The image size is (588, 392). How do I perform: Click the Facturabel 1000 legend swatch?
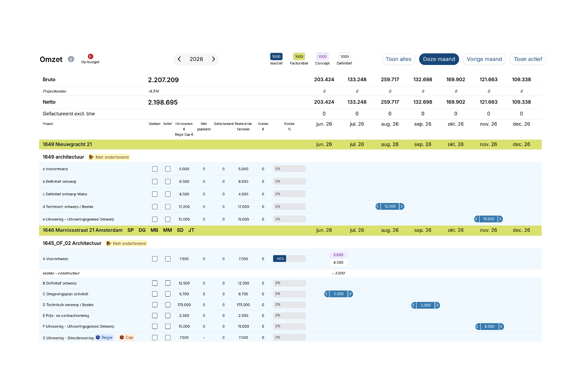click(x=299, y=57)
